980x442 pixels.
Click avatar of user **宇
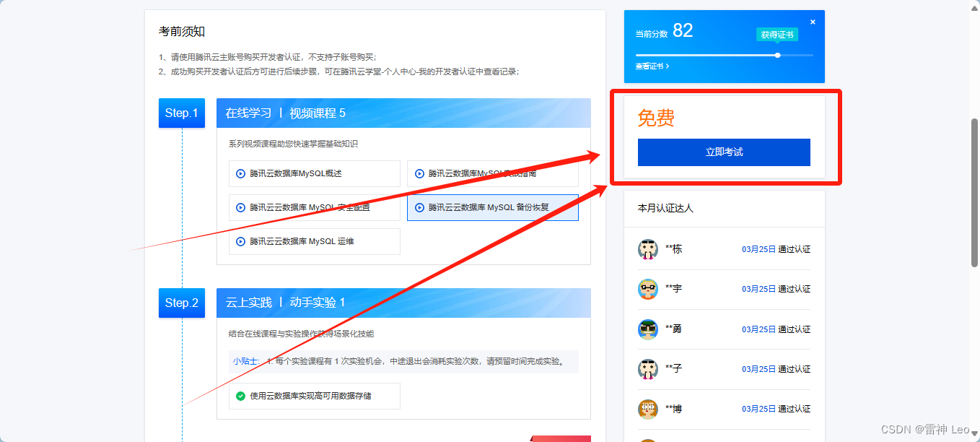point(648,289)
